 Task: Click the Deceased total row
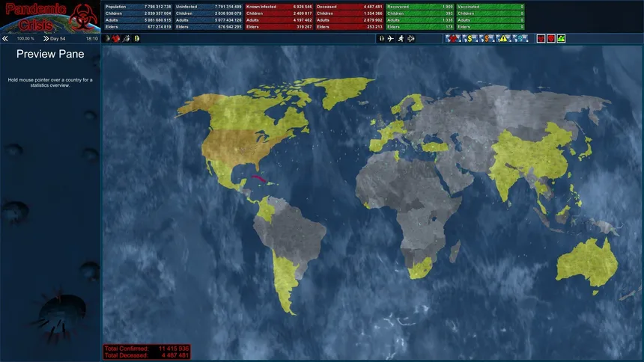[349, 7]
